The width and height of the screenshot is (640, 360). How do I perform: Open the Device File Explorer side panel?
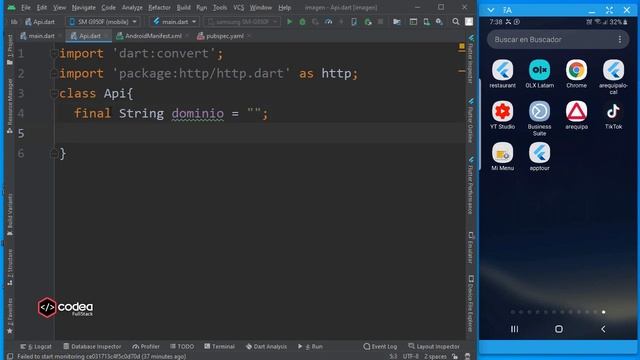click(471, 303)
